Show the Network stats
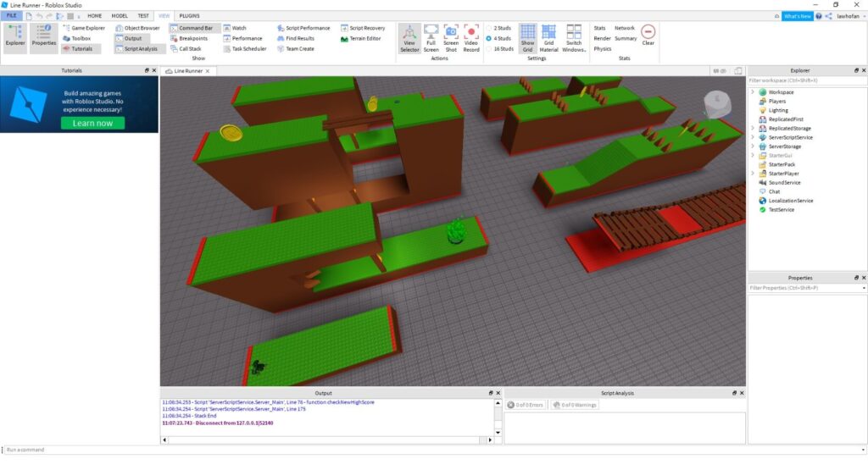Screen dimensions: 868x470 coord(625,28)
